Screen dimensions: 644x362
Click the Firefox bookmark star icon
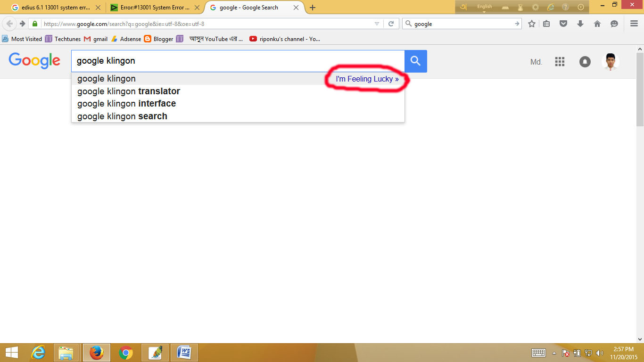pyautogui.click(x=532, y=24)
